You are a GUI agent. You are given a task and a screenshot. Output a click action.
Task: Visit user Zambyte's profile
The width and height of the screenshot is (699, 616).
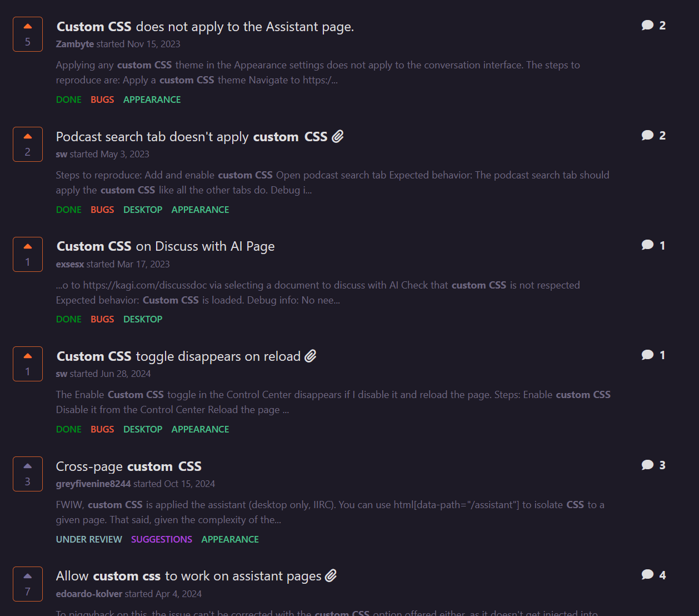click(x=75, y=44)
